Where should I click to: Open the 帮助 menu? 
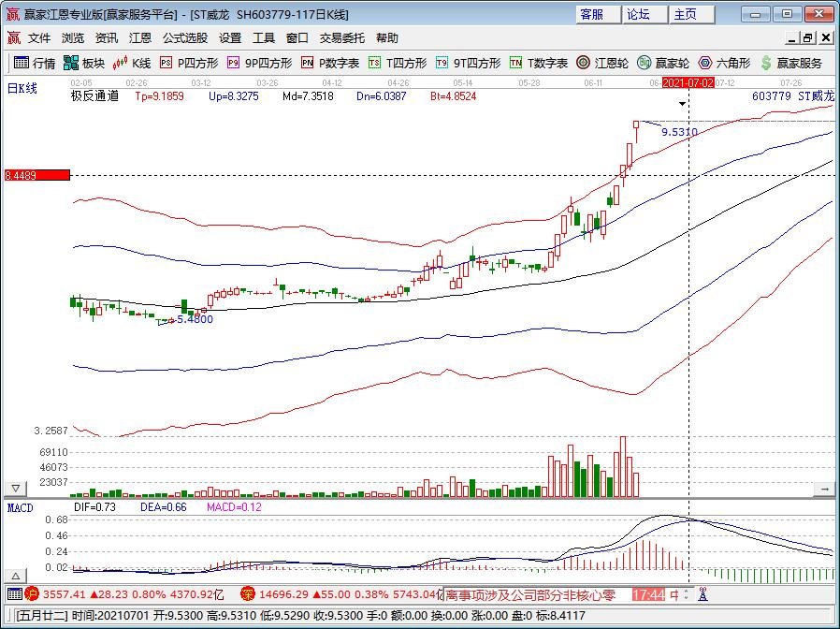coord(387,38)
